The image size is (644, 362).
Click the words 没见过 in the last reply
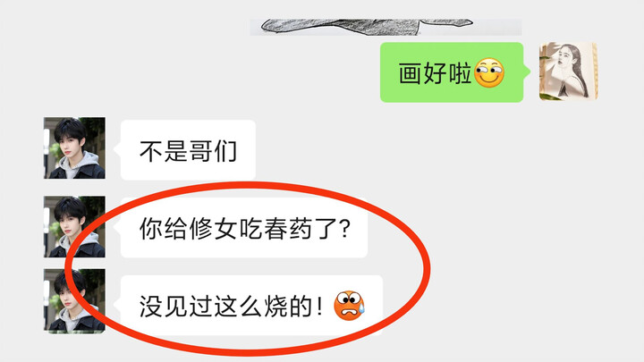click(176, 307)
